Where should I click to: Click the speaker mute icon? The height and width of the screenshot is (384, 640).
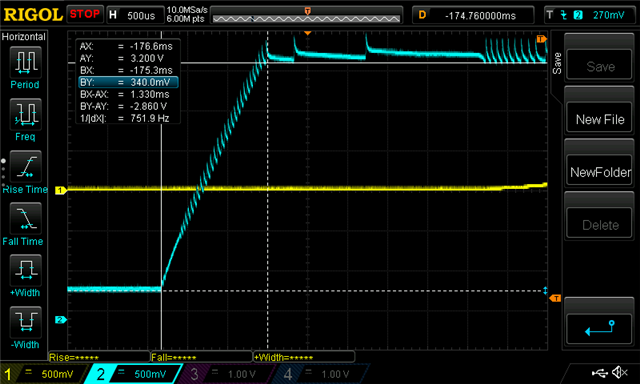[x=620, y=372]
